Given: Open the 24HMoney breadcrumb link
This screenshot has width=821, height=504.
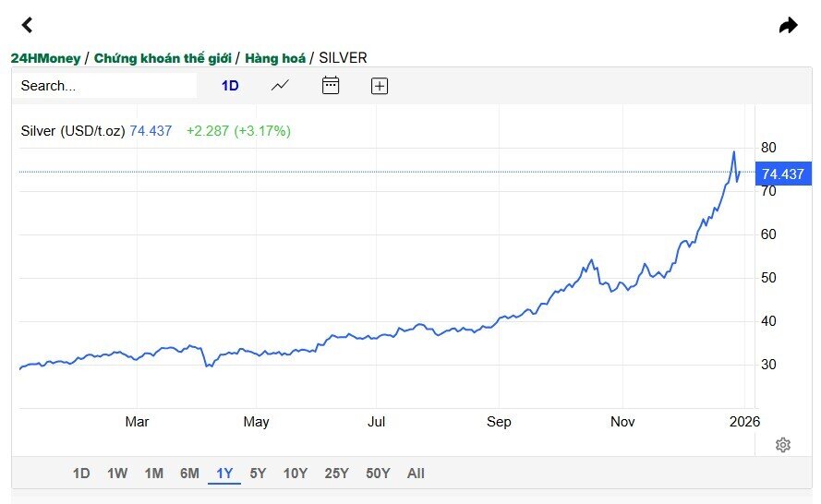Looking at the screenshot, I should coord(45,57).
